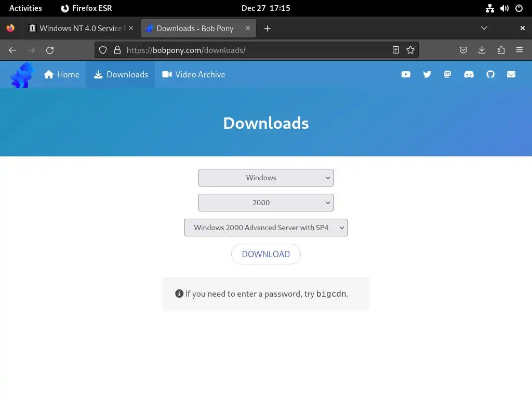
Task: Open the list all tabs chevron
Action: [484, 28]
